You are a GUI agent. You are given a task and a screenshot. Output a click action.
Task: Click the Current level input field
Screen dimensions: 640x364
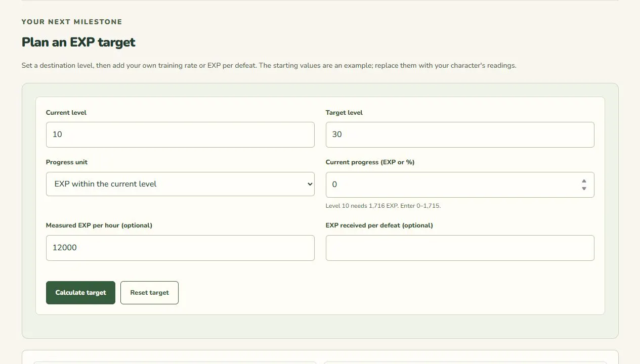180,134
